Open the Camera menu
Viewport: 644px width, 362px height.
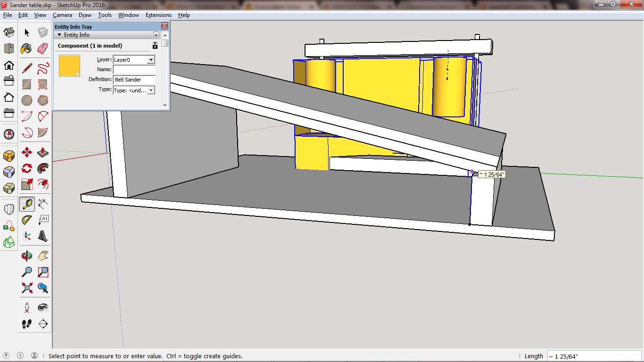point(62,15)
